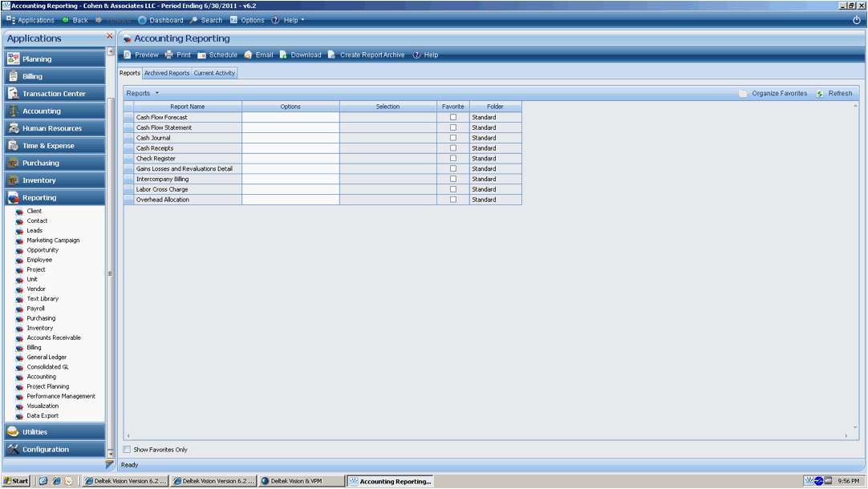Open the Help dropdown in top menu
Image resolution: width=868 pixels, height=489 pixels.
pos(290,20)
